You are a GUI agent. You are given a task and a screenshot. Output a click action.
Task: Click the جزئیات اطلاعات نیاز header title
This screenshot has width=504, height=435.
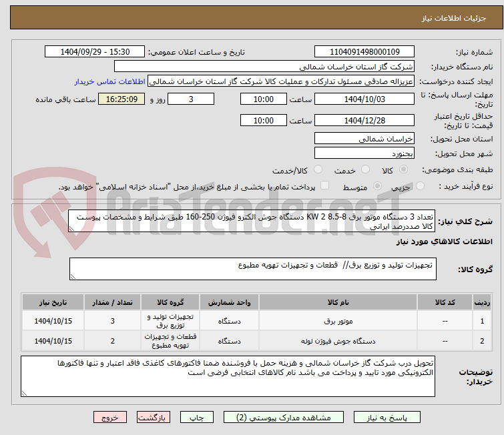[x=454, y=18]
